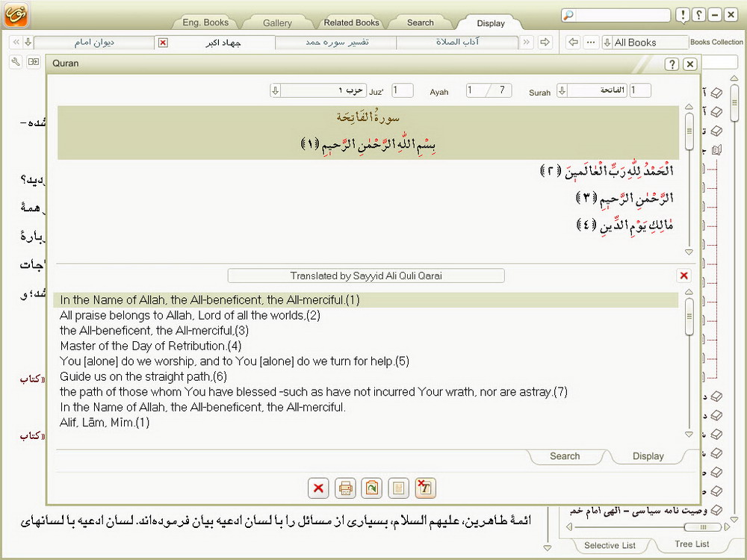Click the Ayah number field
Image resolution: width=747 pixels, height=560 pixels.
[489, 90]
